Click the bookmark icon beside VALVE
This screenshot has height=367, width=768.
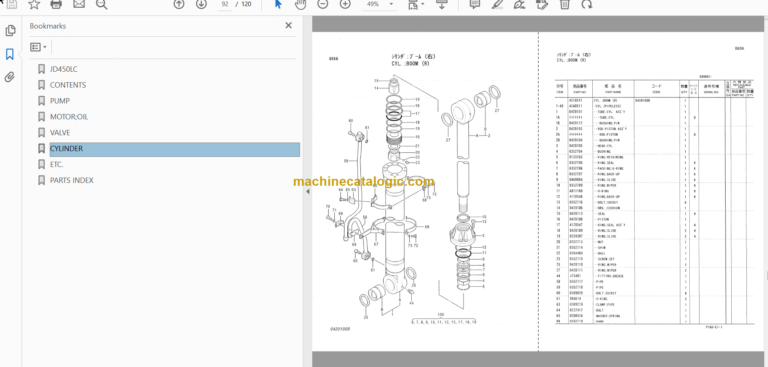pos(42,133)
